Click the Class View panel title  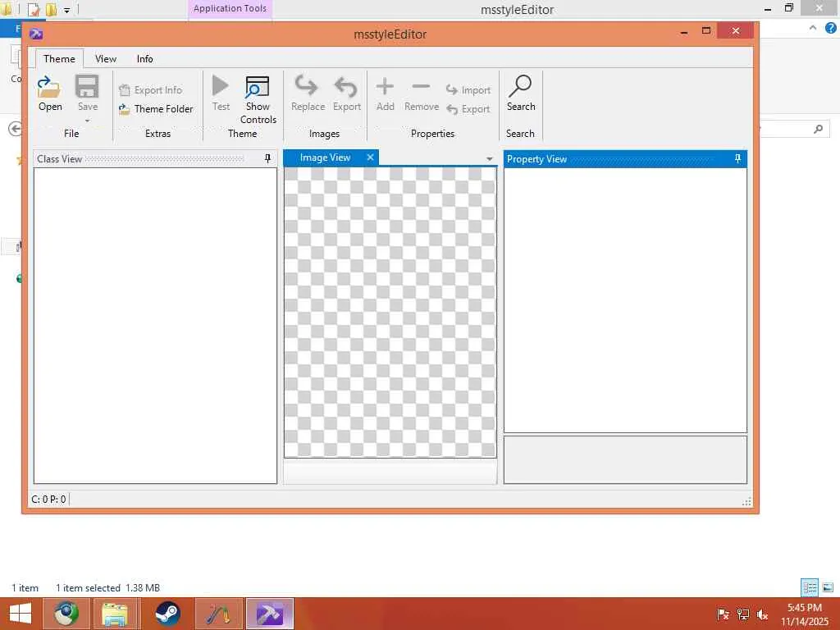(x=59, y=159)
